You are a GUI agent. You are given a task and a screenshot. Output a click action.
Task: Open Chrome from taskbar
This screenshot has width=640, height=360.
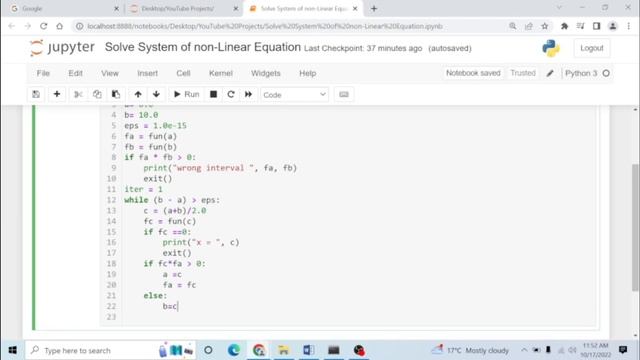point(259,350)
